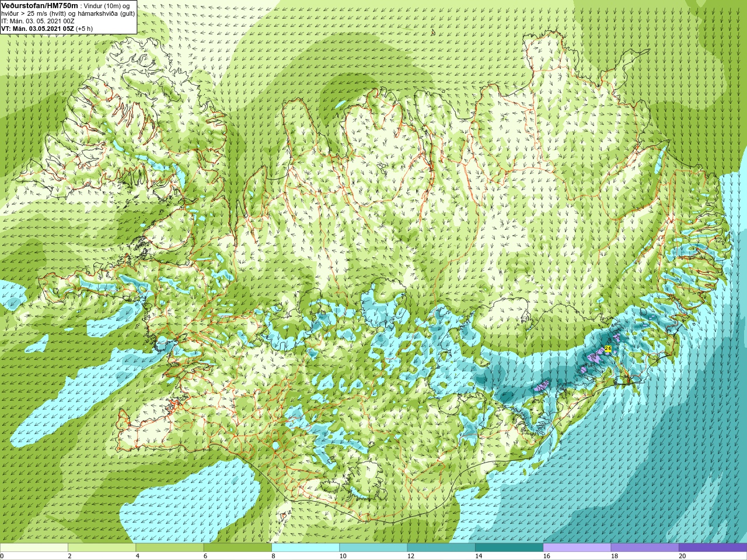This screenshot has width=747, height=560.
Task: Click the scale label '18'
Action: click(x=615, y=556)
